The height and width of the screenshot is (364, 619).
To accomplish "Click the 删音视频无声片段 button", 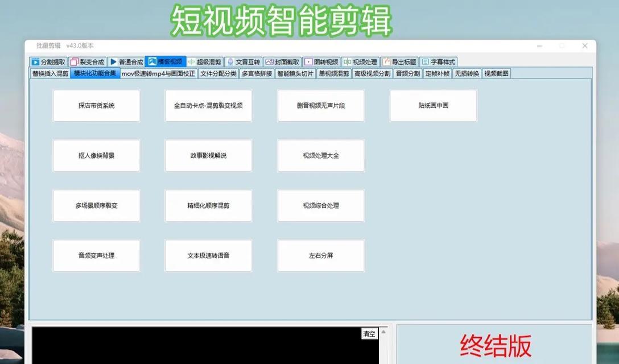I will [x=321, y=105].
